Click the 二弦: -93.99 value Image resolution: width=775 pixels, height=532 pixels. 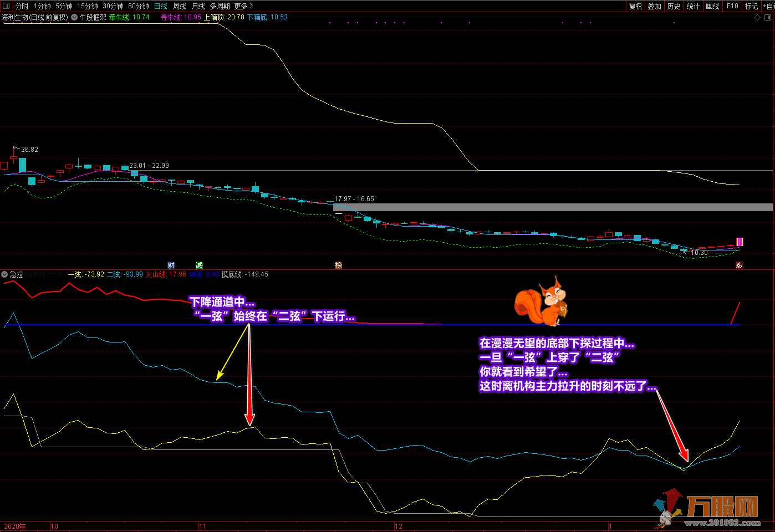point(125,274)
